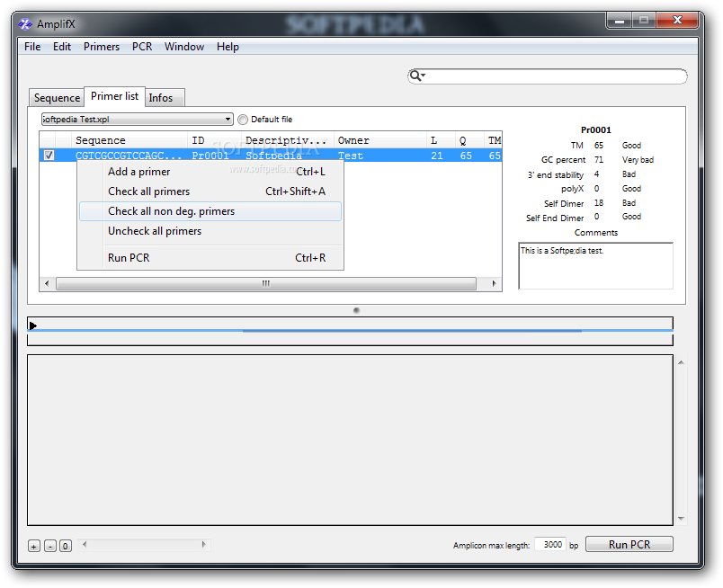Click the primer list right scroll arrow
The height and width of the screenshot is (588, 723).
[x=494, y=283]
